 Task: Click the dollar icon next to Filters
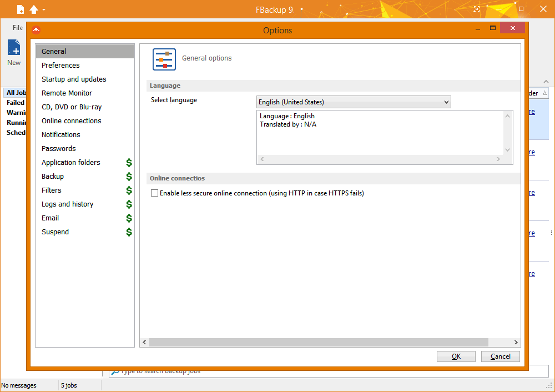(x=129, y=190)
